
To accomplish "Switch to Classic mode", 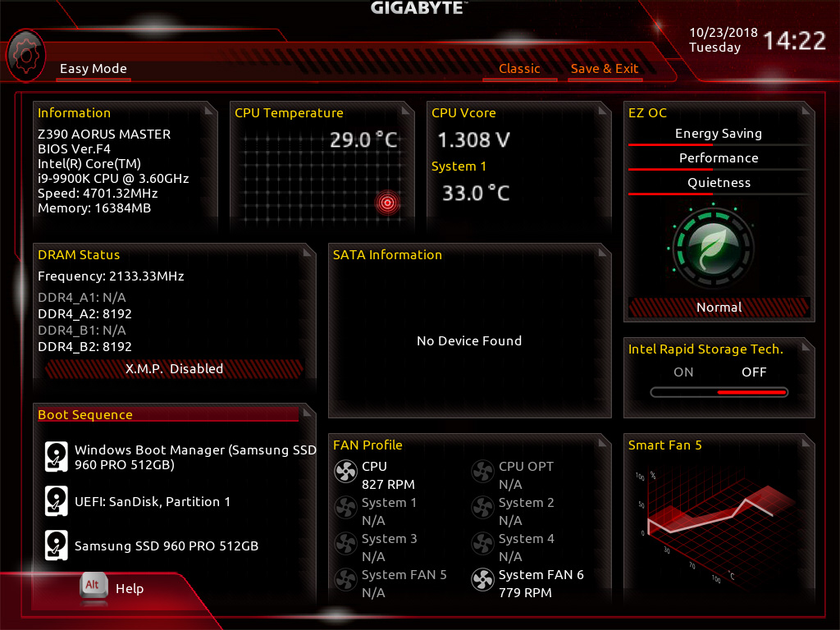I will tap(519, 69).
